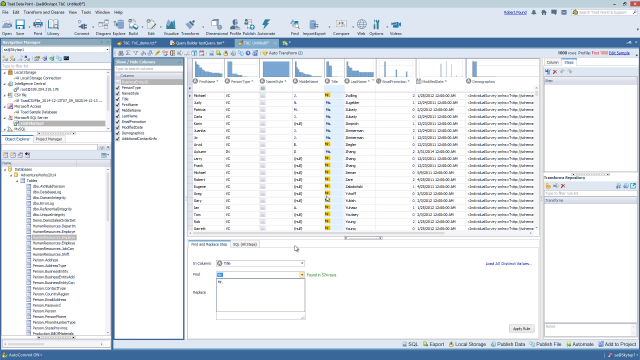Open the Options tool
This screenshot has height=360, width=640.
tap(376, 27)
